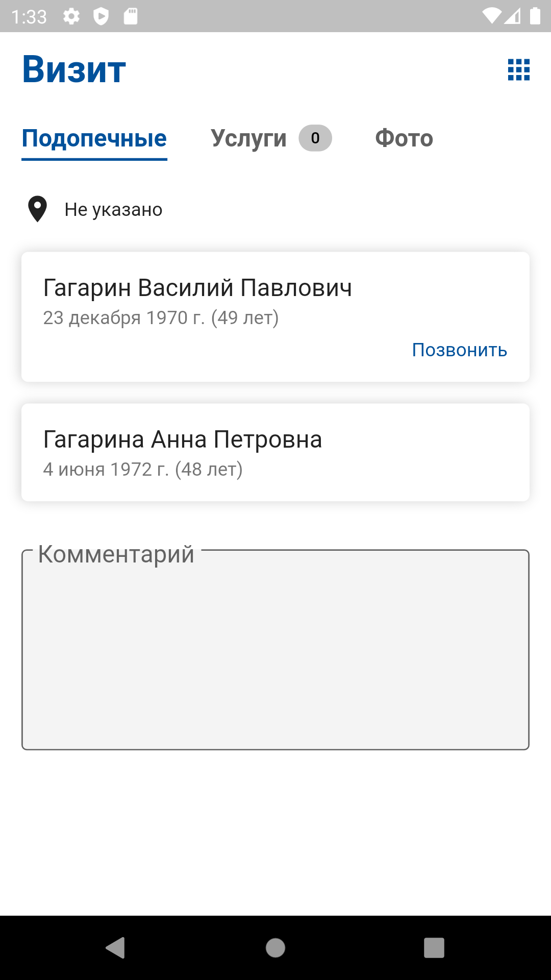Tap Android back navigation button
Screen dimensions: 551x980
click(116, 948)
